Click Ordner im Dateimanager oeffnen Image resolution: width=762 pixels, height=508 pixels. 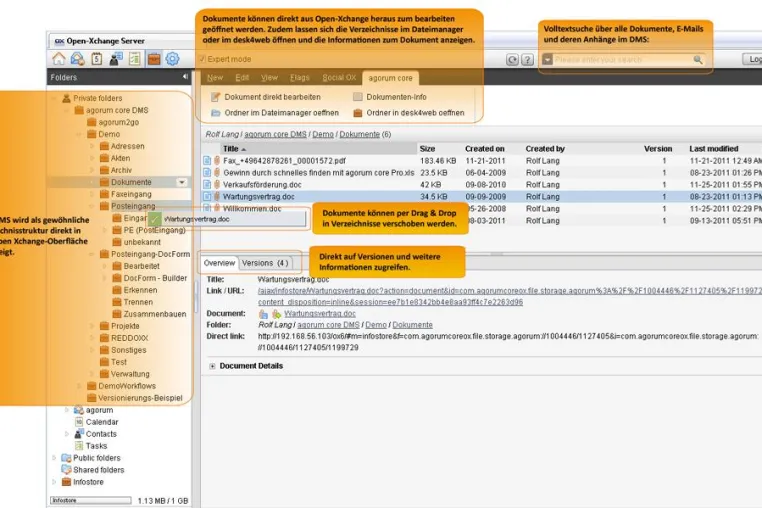click(x=275, y=113)
